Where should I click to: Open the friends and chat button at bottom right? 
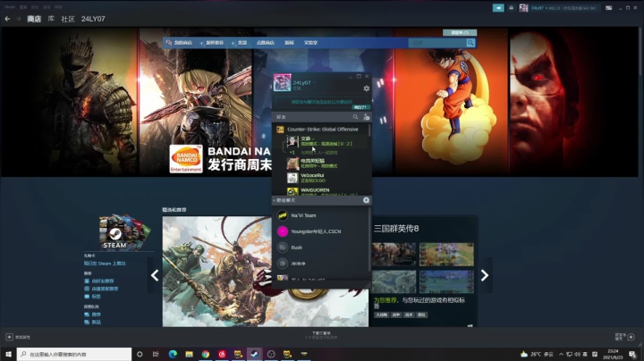click(x=624, y=337)
